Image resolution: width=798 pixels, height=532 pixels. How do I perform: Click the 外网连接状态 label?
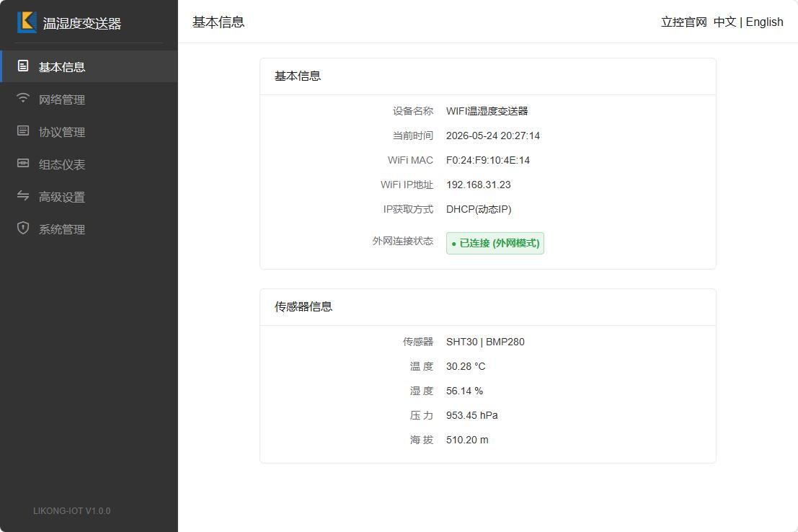click(x=402, y=241)
